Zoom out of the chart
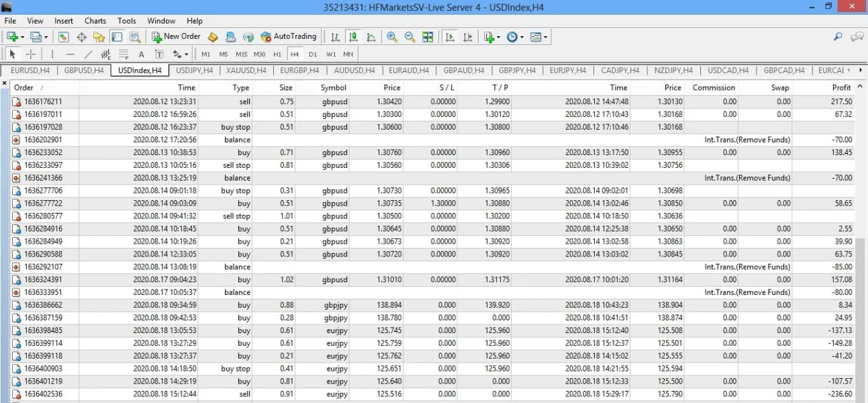Viewport: 868px width, 403px height. 409,37
